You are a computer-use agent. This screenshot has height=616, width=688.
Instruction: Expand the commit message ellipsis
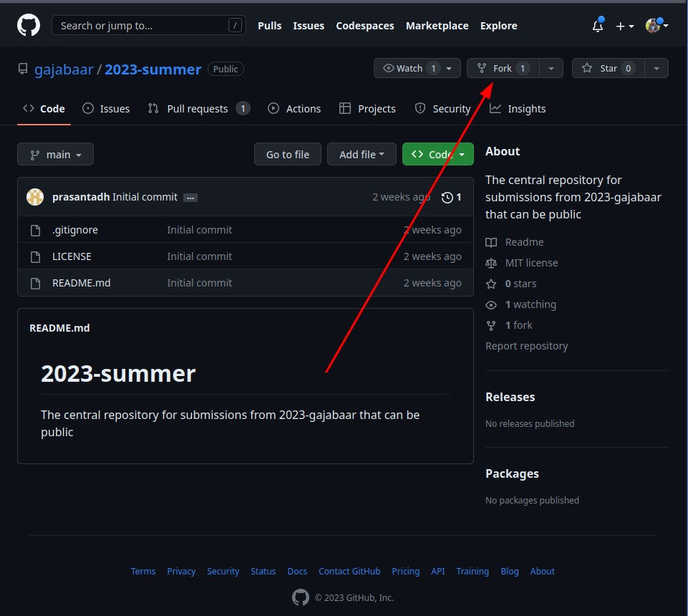(190, 198)
